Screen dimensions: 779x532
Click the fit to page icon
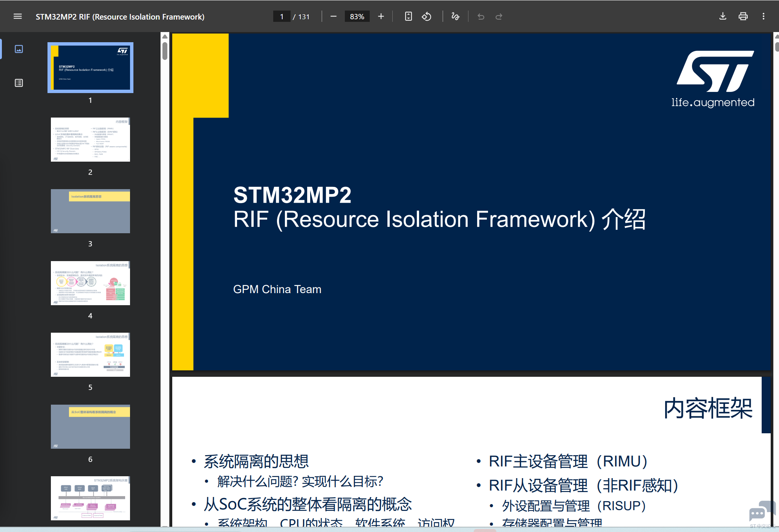click(x=408, y=17)
